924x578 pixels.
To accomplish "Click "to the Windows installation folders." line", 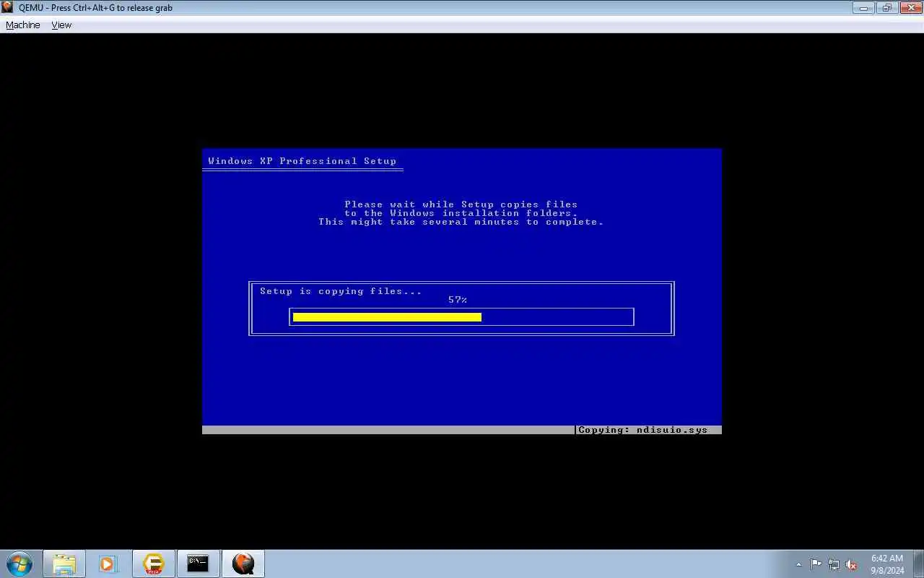I will [x=461, y=213].
